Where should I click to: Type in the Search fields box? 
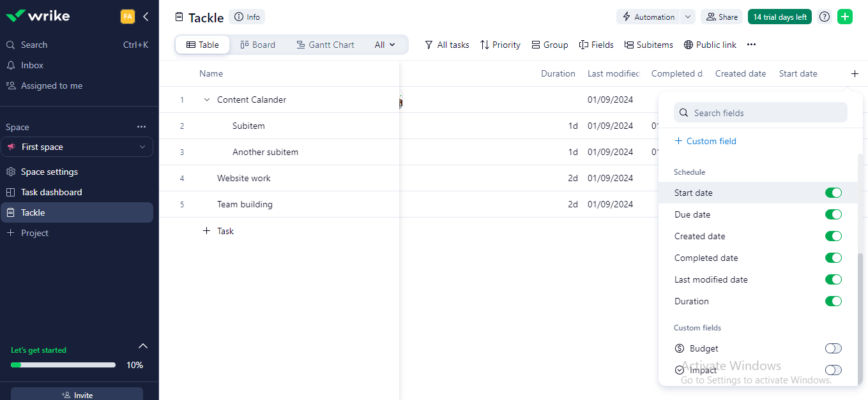pos(760,112)
